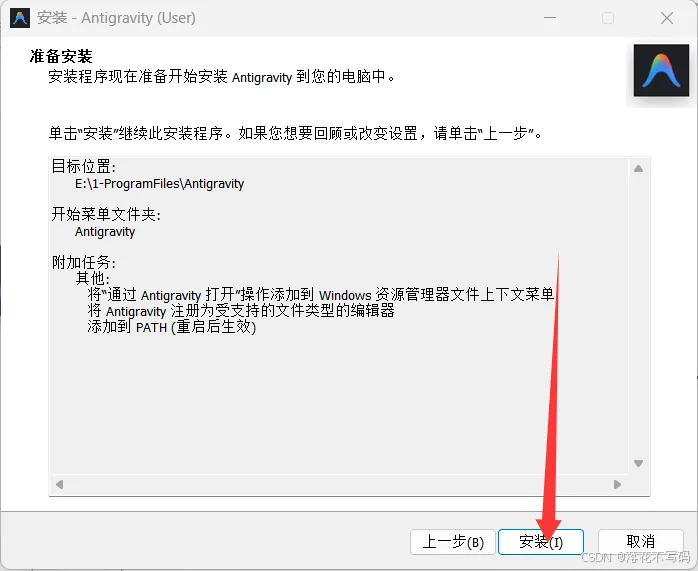
Task: Click the horizontal scroll right arrow
Action: point(617,484)
